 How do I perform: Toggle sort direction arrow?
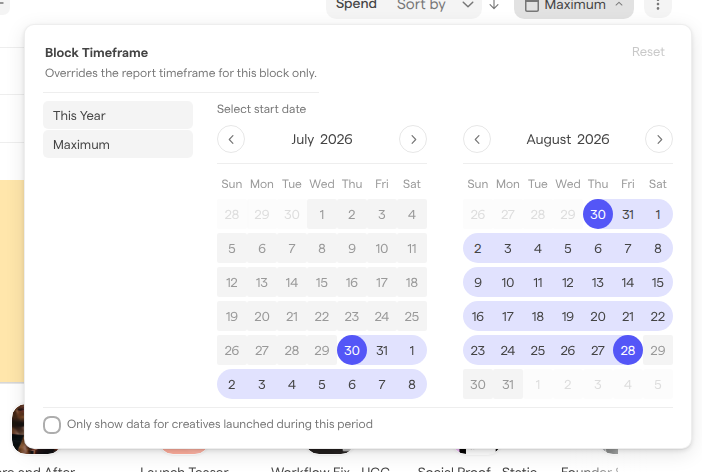494,5
